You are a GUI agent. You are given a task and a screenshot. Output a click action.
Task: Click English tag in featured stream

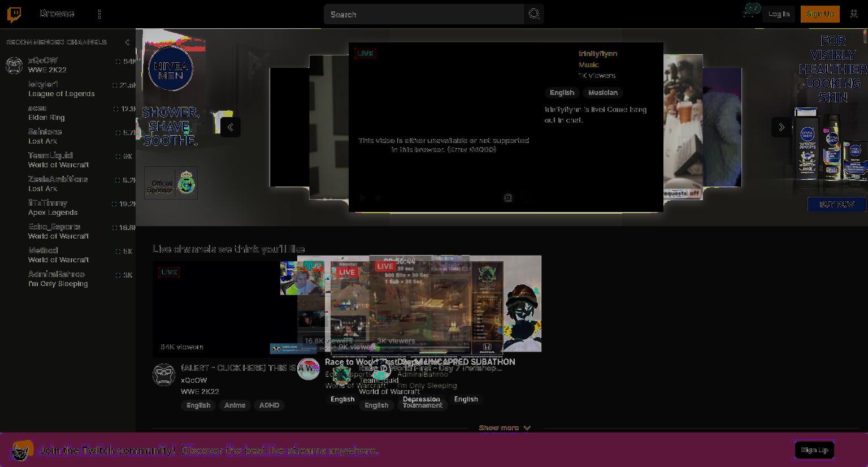click(x=562, y=93)
